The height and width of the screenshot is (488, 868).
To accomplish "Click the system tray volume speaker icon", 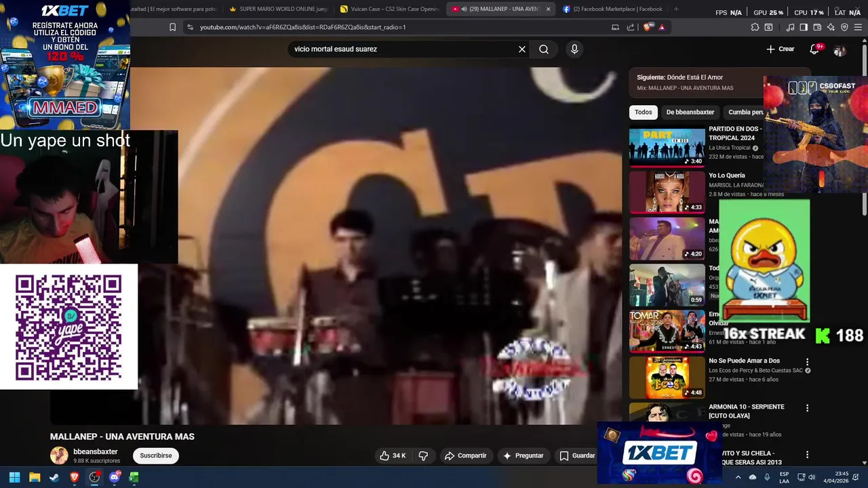I will coord(813,477).
